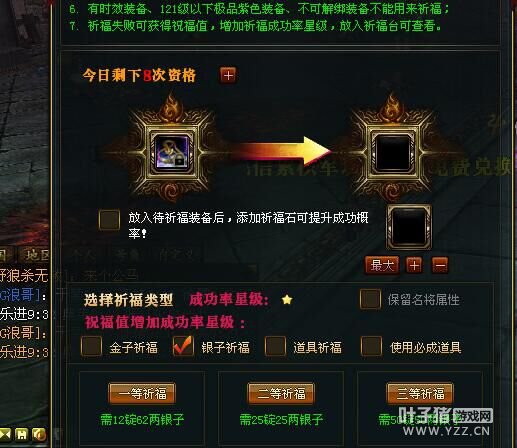This screenshot has width=517, height=448.
Task: Select 道具祈福 option
Action: click(275, 346)
